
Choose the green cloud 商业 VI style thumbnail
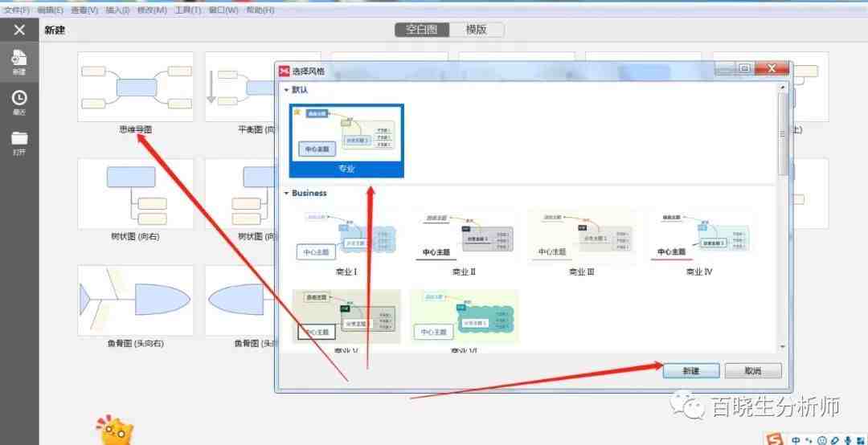(464, 316)
